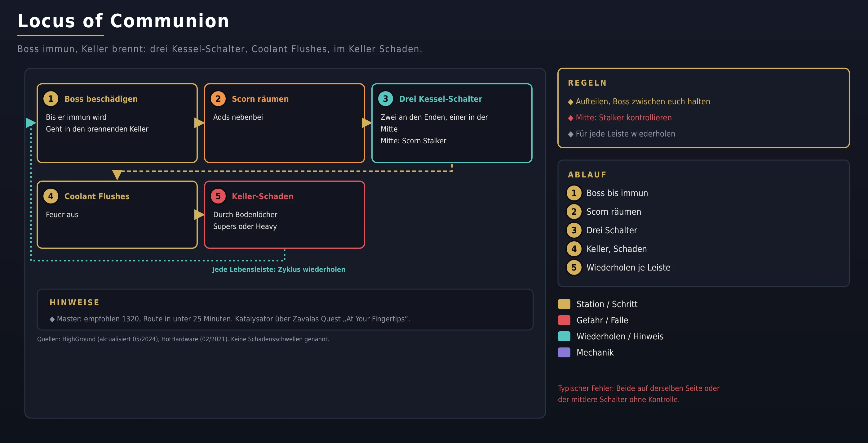This screenshot has width=868, height=443.
Task: Click the text Mitte: Scorn Stalker
Action: [x=414, y=141]
